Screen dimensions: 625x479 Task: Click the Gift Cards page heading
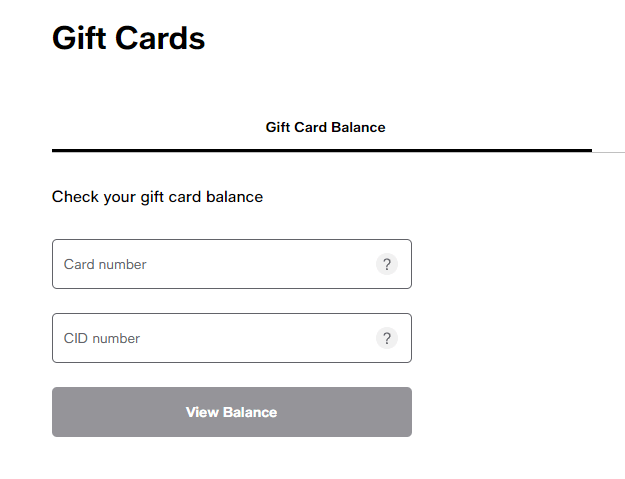128,38
